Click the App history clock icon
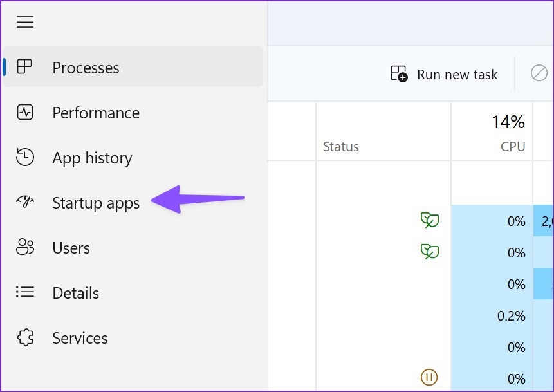Screen dimensions: 554x392 point(25,158)
